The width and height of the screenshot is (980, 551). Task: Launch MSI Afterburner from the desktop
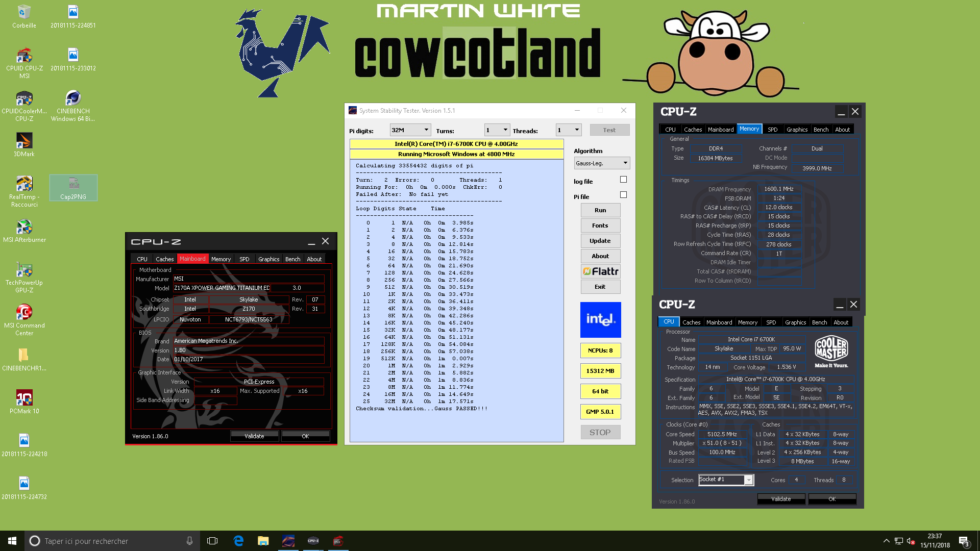(24, 231)
